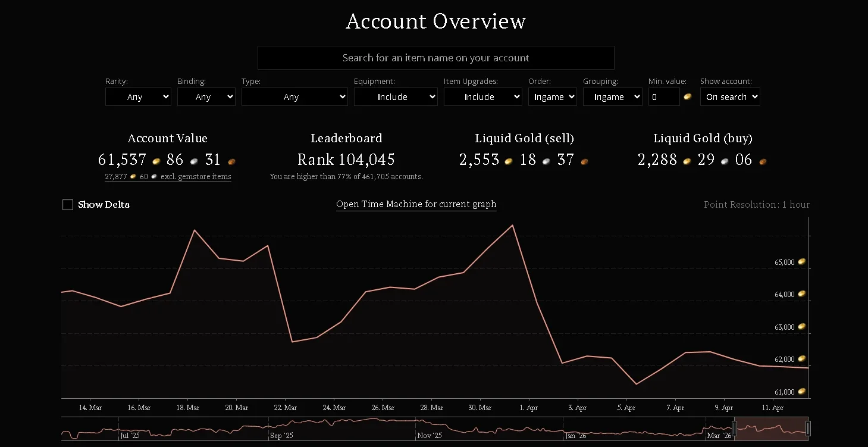Click silver coin icon in Liquid Gold (sell)

click(x=546, y=161)
